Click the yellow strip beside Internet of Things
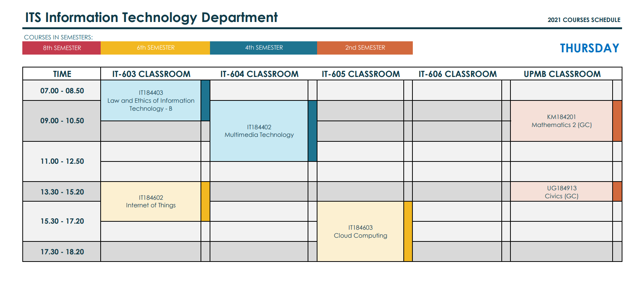 205,201
